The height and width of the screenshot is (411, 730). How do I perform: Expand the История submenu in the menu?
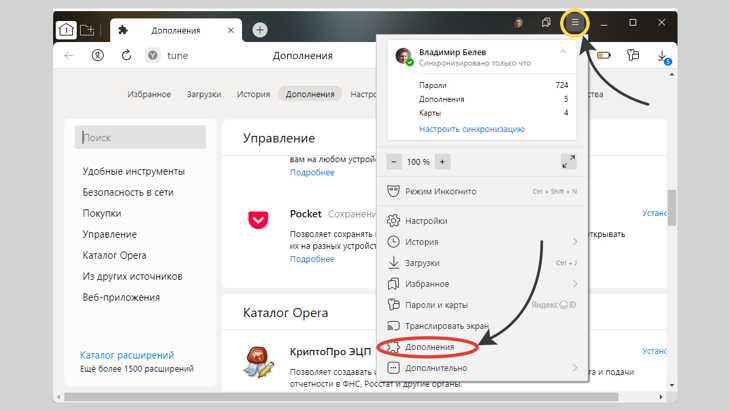click(x=575, y=242)
